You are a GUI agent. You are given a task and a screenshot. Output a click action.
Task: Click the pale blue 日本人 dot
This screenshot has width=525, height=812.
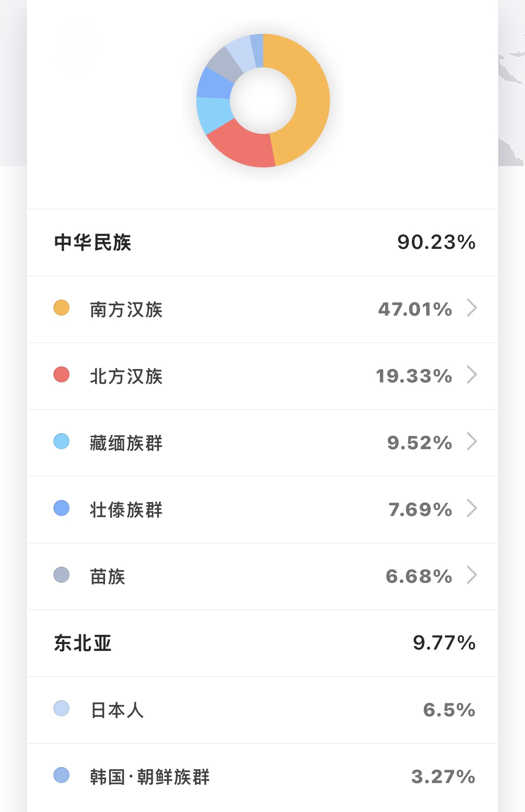(61, 709)
